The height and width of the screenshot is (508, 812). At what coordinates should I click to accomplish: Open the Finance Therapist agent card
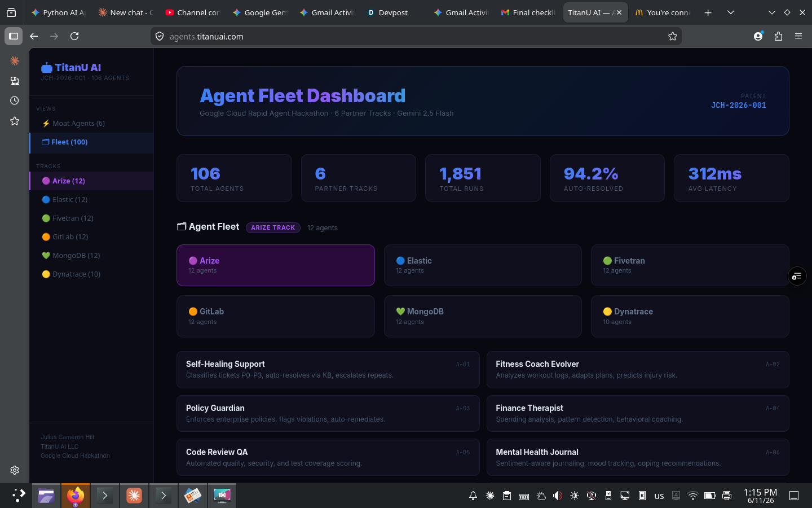[638, 414]
